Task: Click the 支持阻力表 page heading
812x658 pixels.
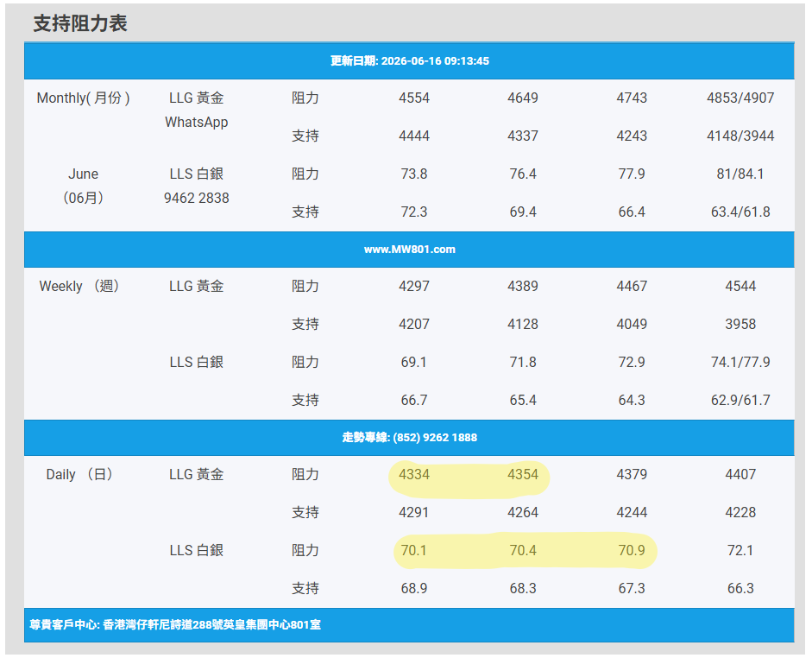Action: pos(80,23)
